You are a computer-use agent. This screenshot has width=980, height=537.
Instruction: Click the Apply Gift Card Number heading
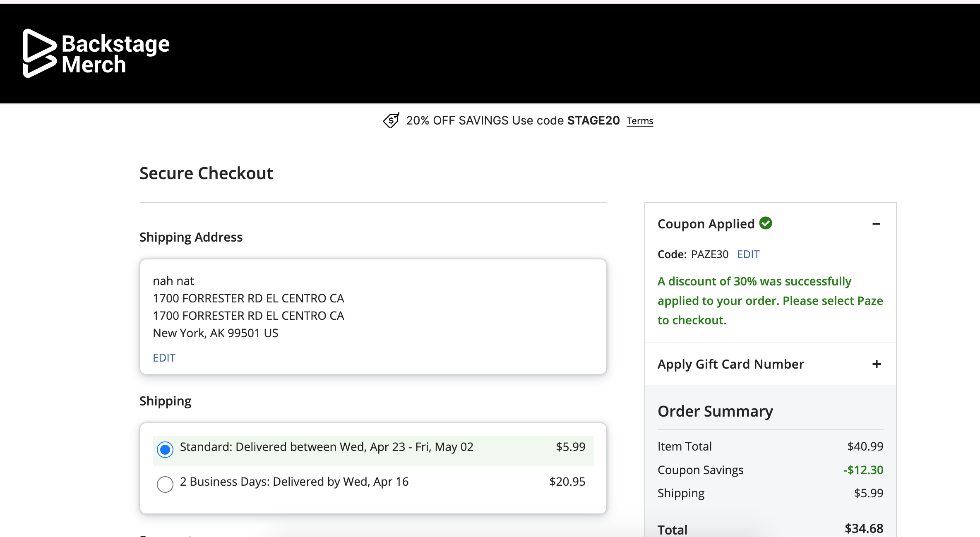(730, 364)
